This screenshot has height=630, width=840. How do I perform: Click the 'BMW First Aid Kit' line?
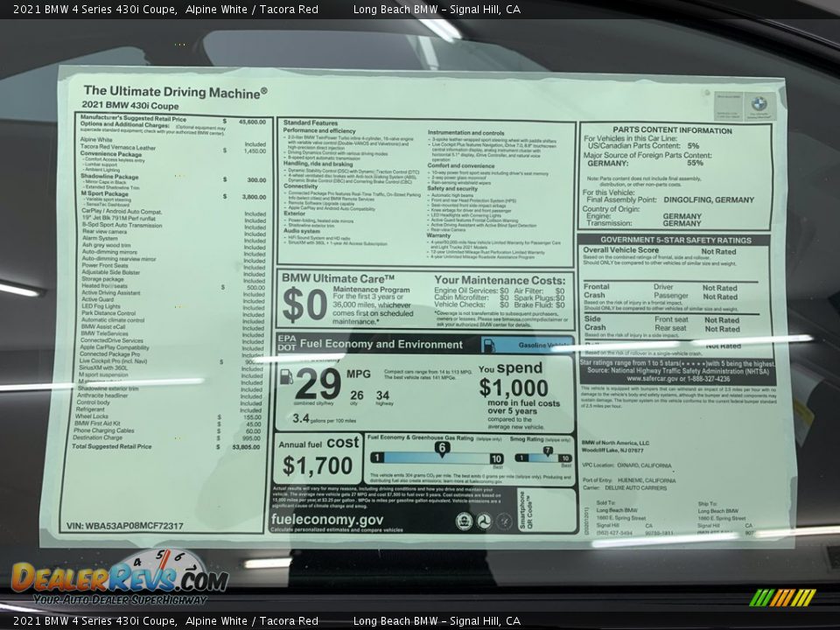(x=97, y=423)
